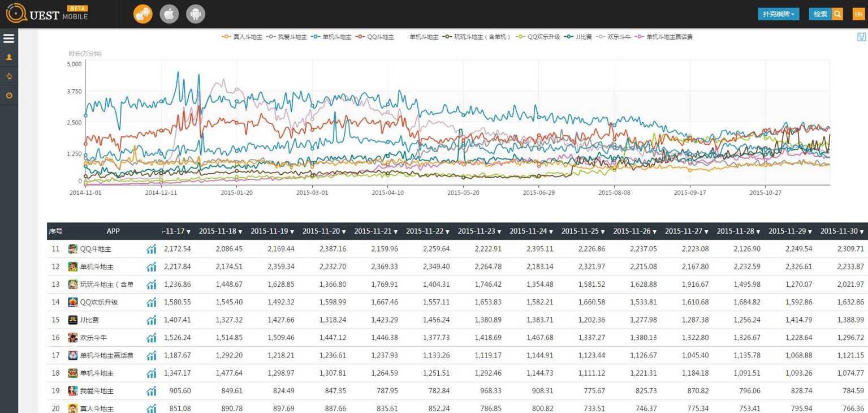The image size is (868, 413).
Task: Click the 2015-08-08 date on chart axis
Action: point(614,193)
